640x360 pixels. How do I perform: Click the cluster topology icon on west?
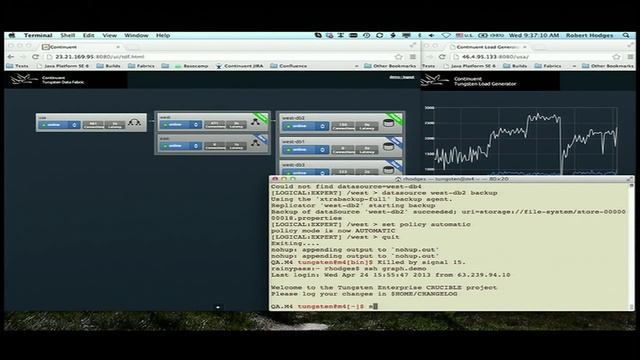click(256, 122)
